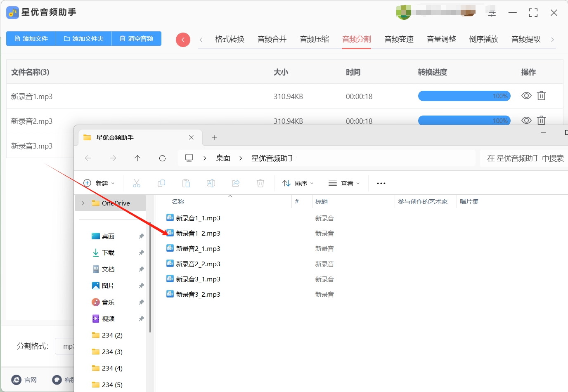Viewport: 568px width, 392px height.
Task: Open the 查看 view dropdown
Action: pyautogui.click(x=344, y=183)
